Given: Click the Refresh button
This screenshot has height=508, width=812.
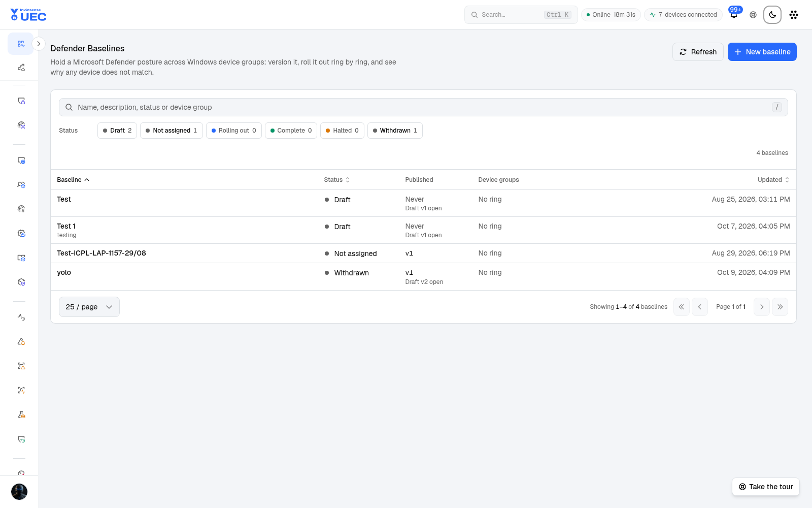Looking at the screenshot, I should 698,52.
